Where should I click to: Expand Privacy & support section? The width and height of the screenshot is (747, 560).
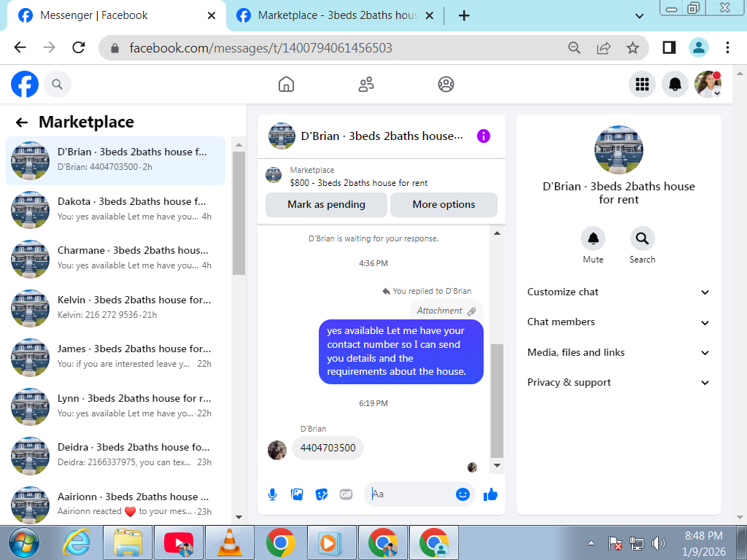(619, 383)
